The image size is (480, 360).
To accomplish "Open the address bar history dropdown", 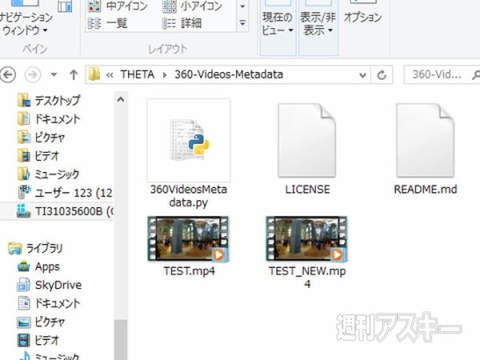I will (x=363, y=75).
